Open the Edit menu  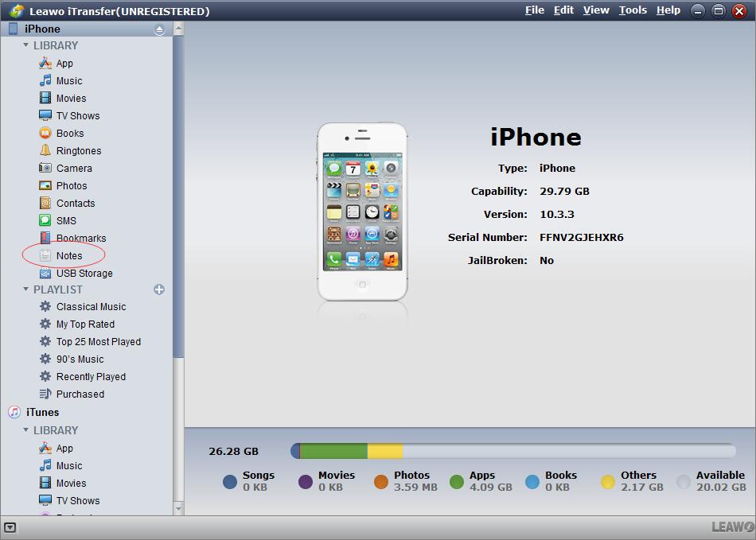click(x=563, y=10)
